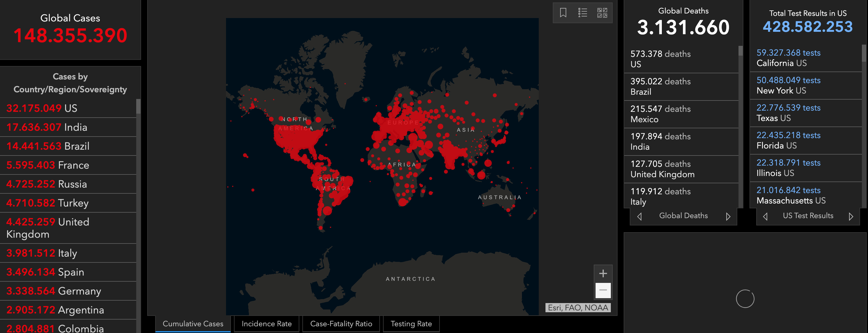Zoom in on the map

(x=603, y=273)
